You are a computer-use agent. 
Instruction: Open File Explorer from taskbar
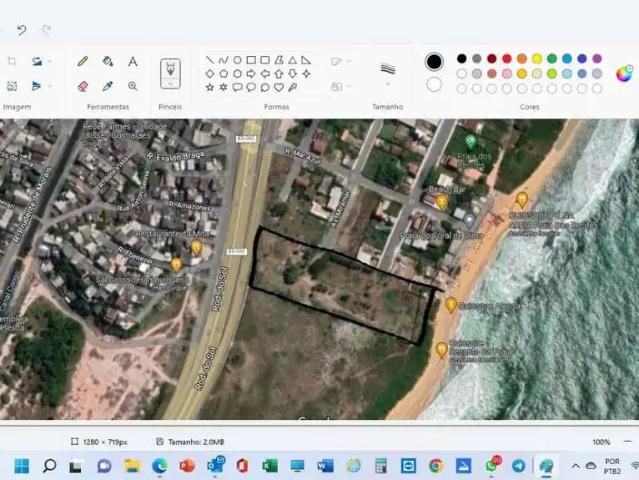(132, 466)
